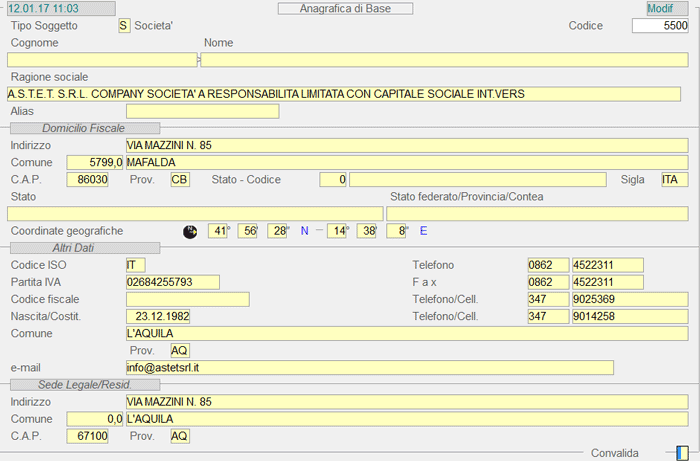Focus the empty Codice fiscale field
Screen dimensions: 700x461
pyautogui.click(x=187, y=299)
